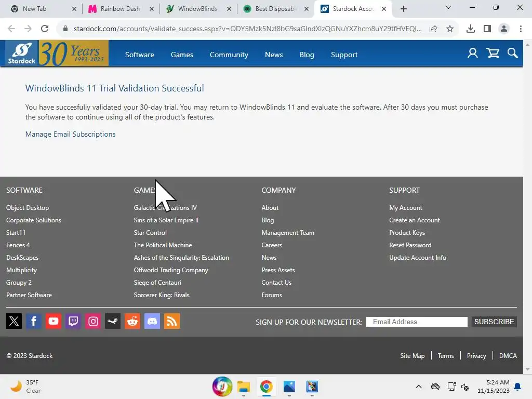Open Stardock Steam icon

(113, 321)
